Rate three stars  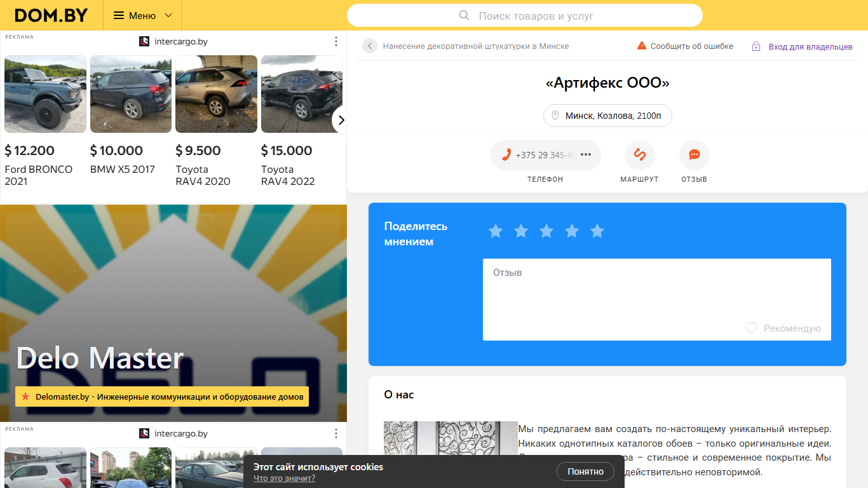[546, 231]
